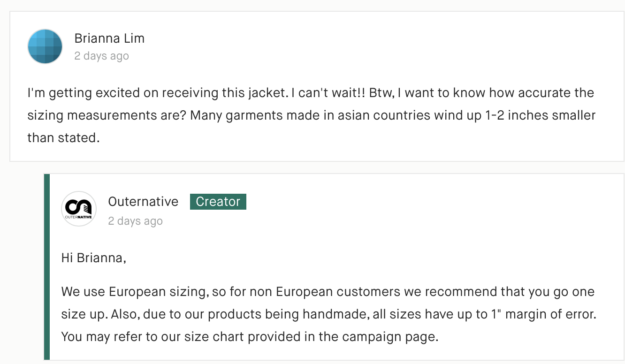The height and width of the screenshot is (364, 625).
Task: Click comment line starting 'sizing measurements are?'
Action: pyautogui.click(x=312, y=115)
